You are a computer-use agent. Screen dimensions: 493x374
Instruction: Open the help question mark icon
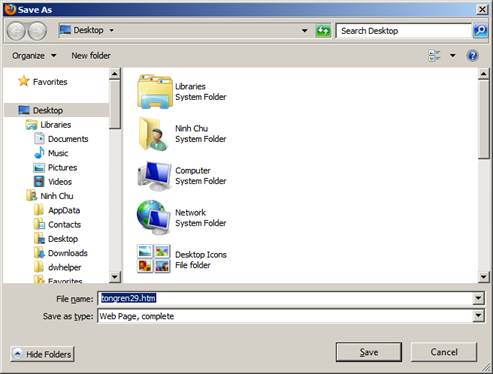click(472, 55)
